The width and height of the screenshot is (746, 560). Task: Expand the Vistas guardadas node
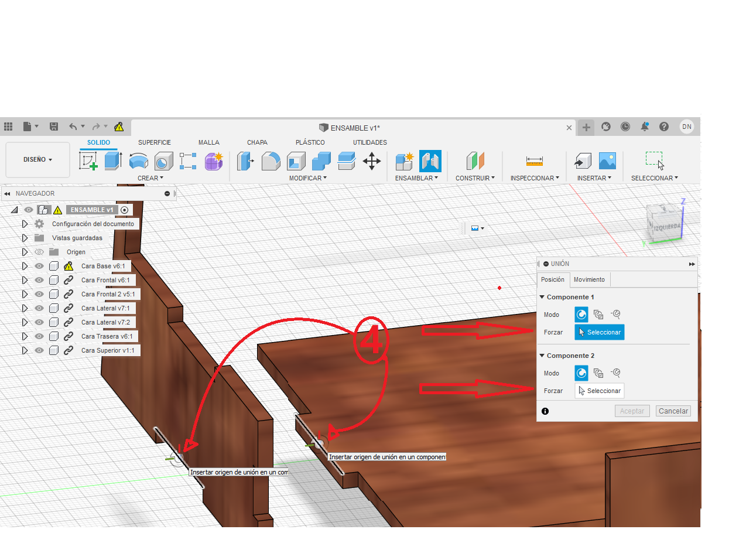point(25,238)
